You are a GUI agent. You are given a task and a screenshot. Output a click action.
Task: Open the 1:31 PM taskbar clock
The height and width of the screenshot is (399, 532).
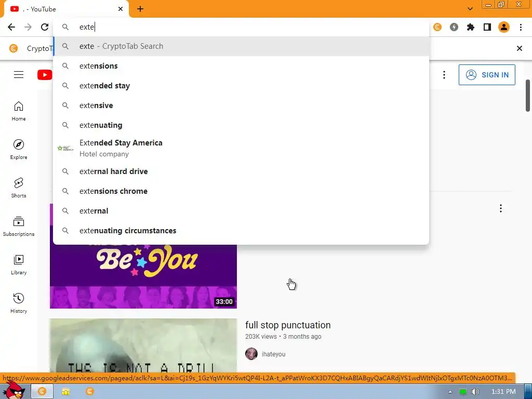point(503,392)
